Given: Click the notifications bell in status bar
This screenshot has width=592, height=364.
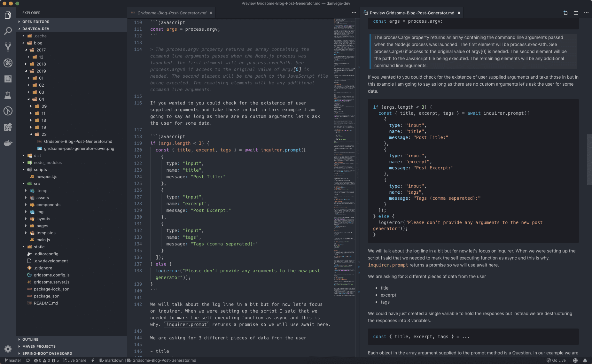Looking at the screenshot, I should pos(585,360).
